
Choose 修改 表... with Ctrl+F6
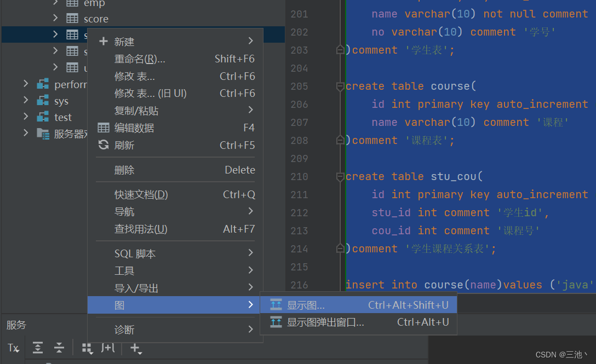point(175,76)
